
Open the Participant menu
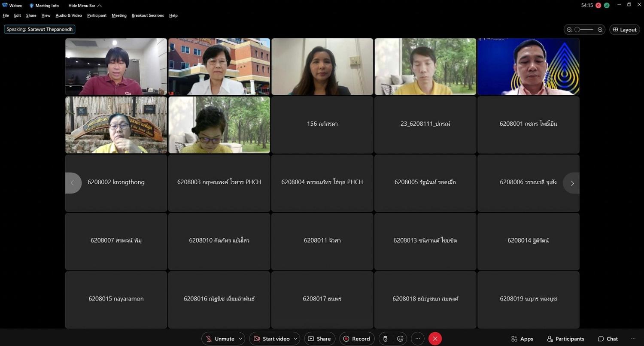[x=97, y=15]
